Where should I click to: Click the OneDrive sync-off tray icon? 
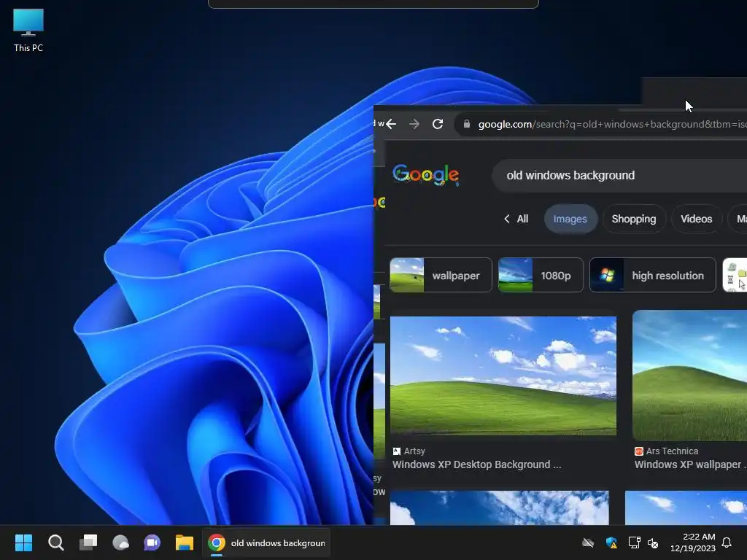point(588,542)
